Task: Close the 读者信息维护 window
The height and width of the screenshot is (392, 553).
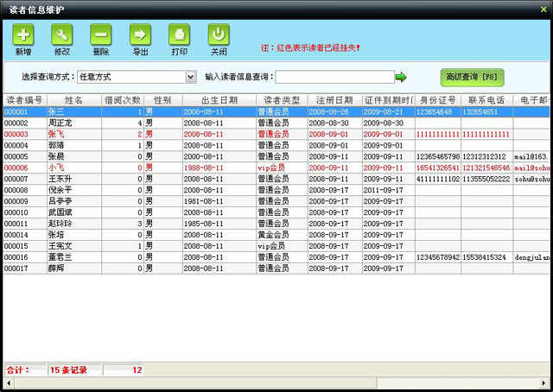Action: pyautogui.click(x=543, y=9)
